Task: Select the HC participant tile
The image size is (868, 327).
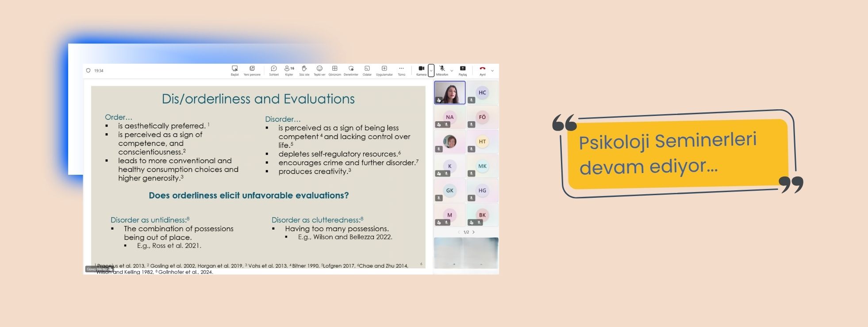Action: [482, 92]
